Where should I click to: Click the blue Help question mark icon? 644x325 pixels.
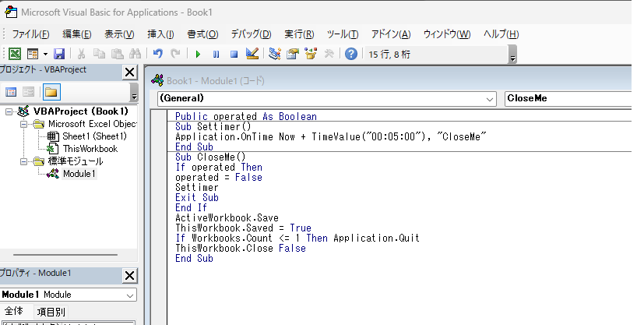(x=351, y=54)
